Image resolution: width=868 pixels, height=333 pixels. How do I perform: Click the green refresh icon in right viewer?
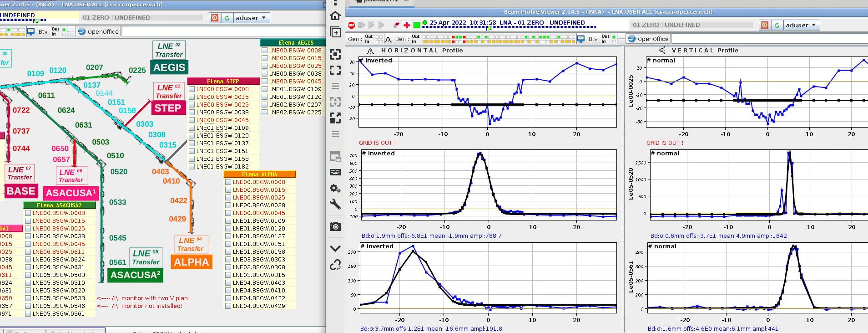[x=777, y=25]
